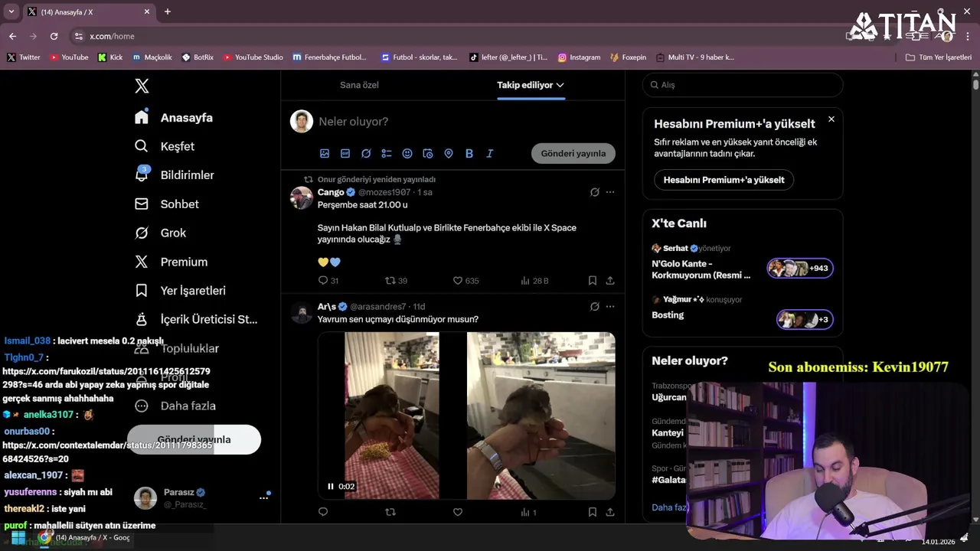Viewport: 980px width, 551px height.
Task: Open more options on Cango post
Action: (x=610, y=192)
